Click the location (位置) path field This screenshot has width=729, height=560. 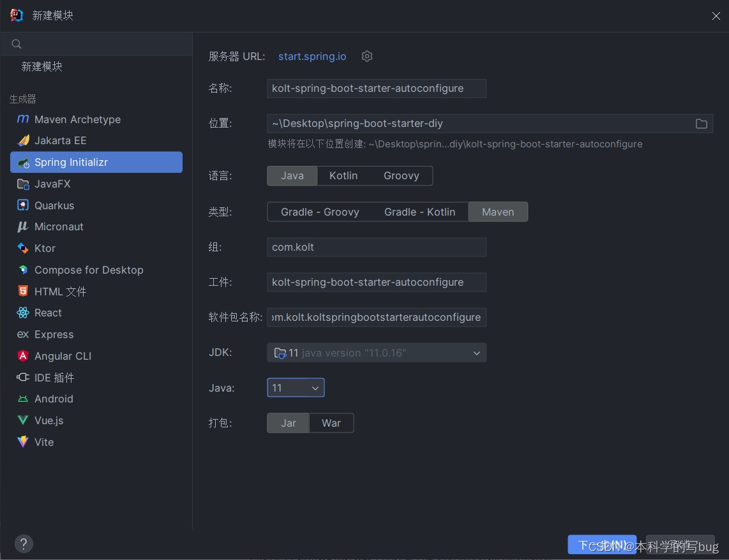tap(490, 124)
